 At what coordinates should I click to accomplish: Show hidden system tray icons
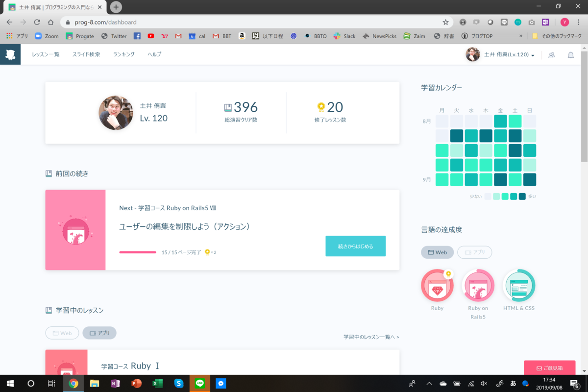(x=429, y=384)
